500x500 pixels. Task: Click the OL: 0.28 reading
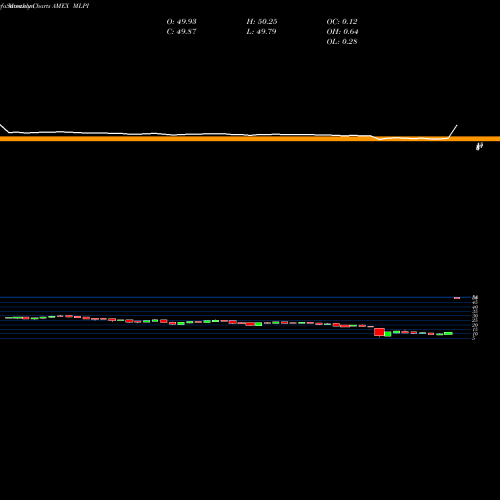pos(342,41)
